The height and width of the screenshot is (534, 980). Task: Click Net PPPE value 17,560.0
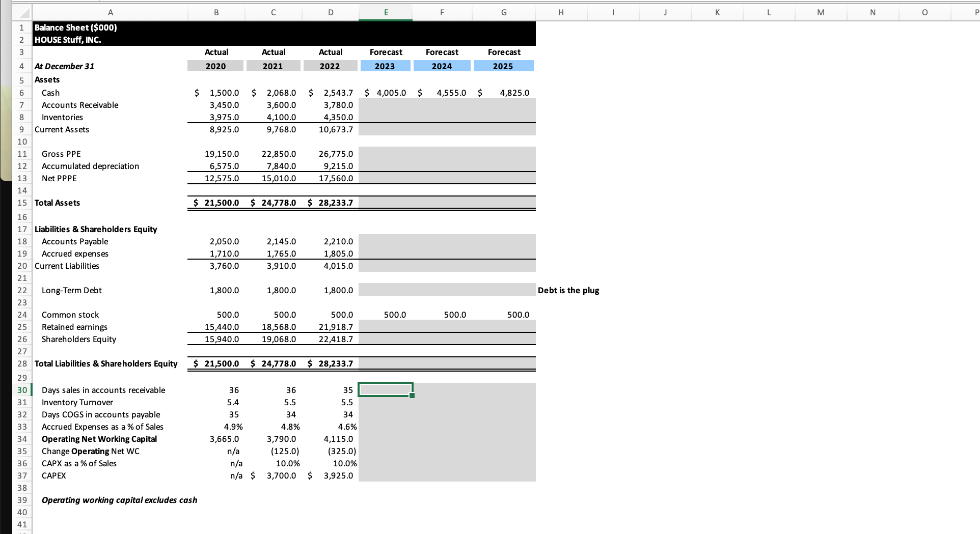coord(336,178)
